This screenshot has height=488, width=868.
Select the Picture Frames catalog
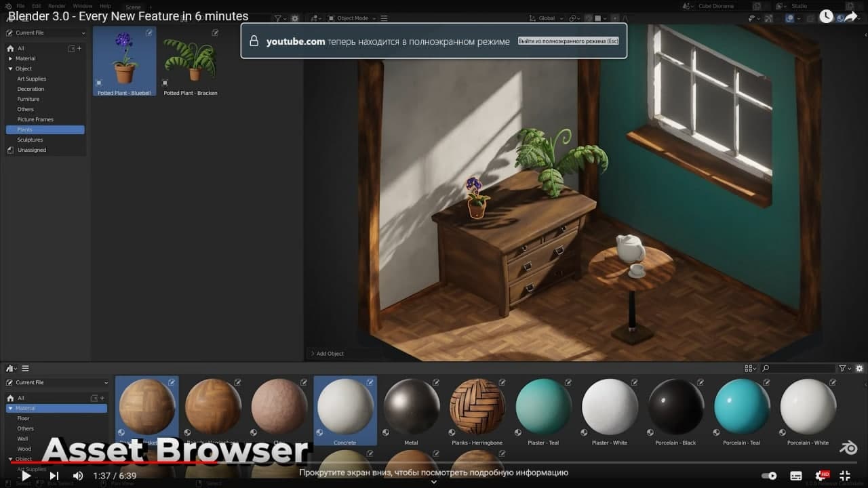[35, 119]
